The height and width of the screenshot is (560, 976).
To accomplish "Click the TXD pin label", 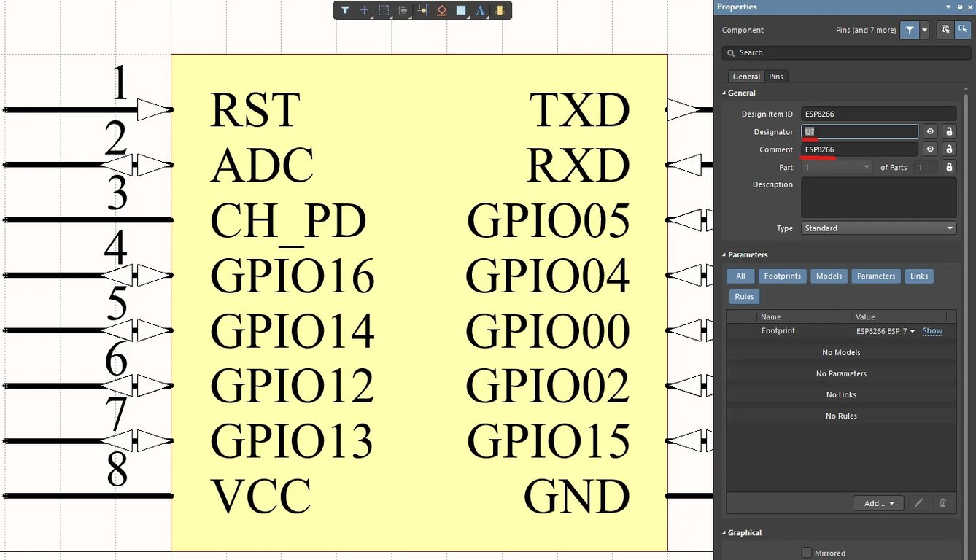I will 580,110.
